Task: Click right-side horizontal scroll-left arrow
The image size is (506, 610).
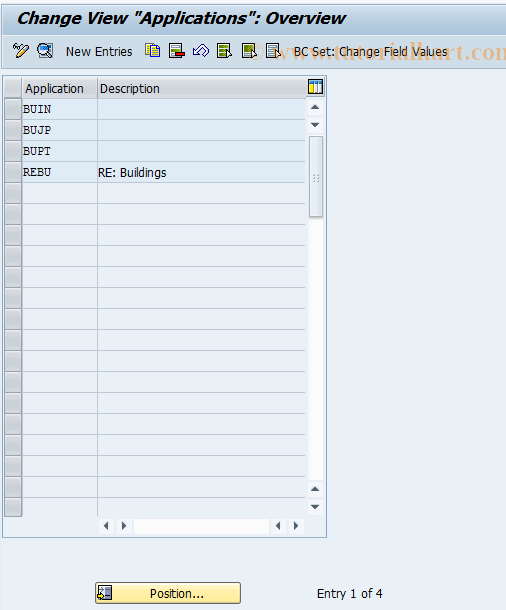Action: click(x=278, y=526)
